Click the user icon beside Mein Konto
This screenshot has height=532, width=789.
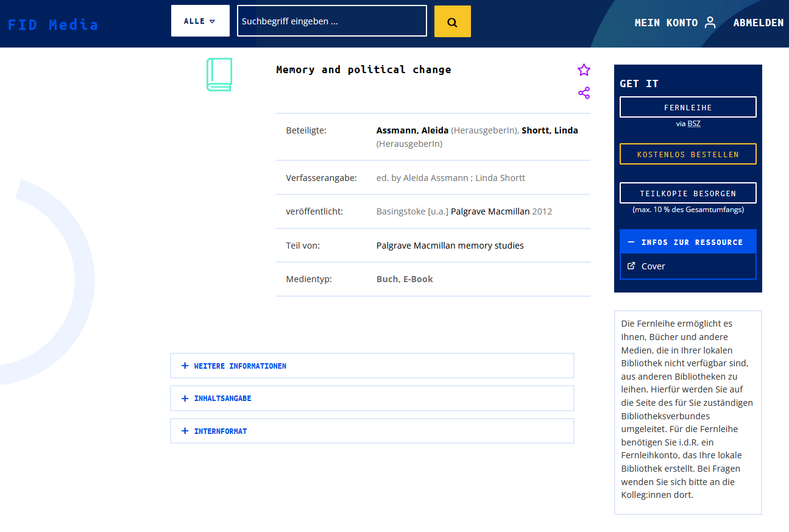point(710,23)
